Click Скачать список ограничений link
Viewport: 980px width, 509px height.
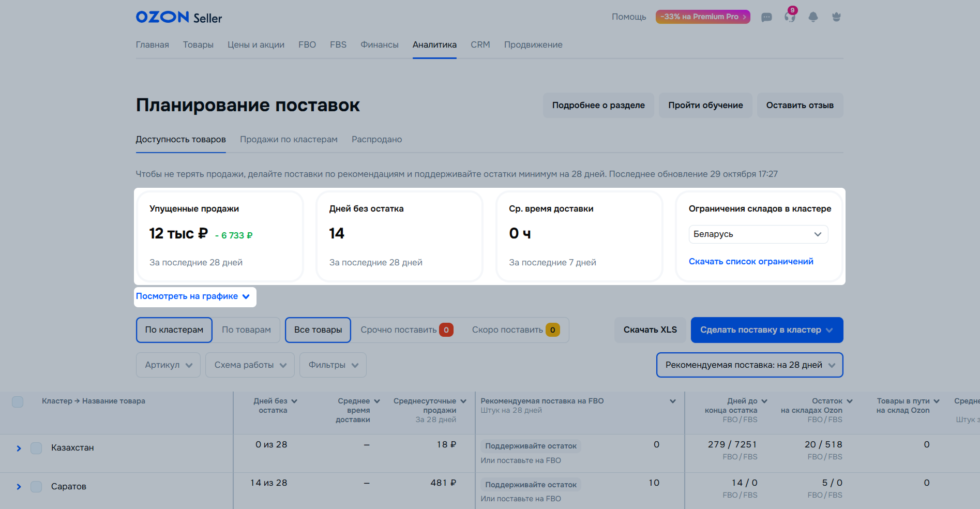click(751, 262)
